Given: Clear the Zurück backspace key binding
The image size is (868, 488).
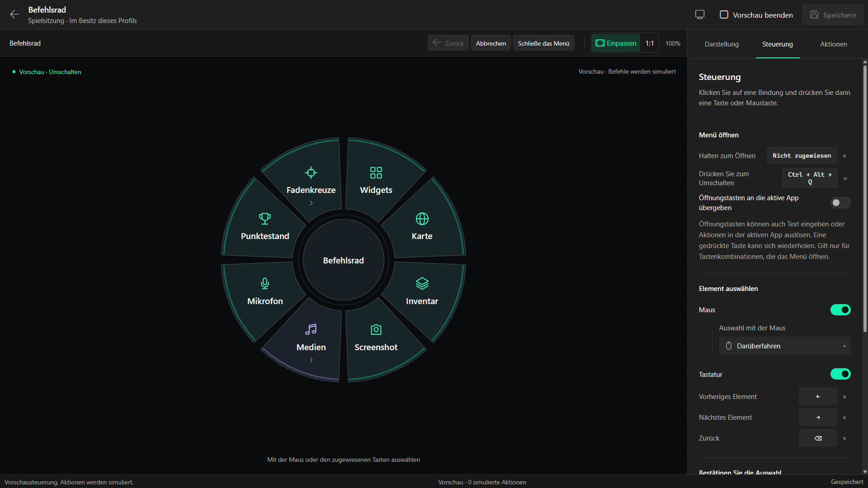Looking at the screenshot, I should coord(844,438).
